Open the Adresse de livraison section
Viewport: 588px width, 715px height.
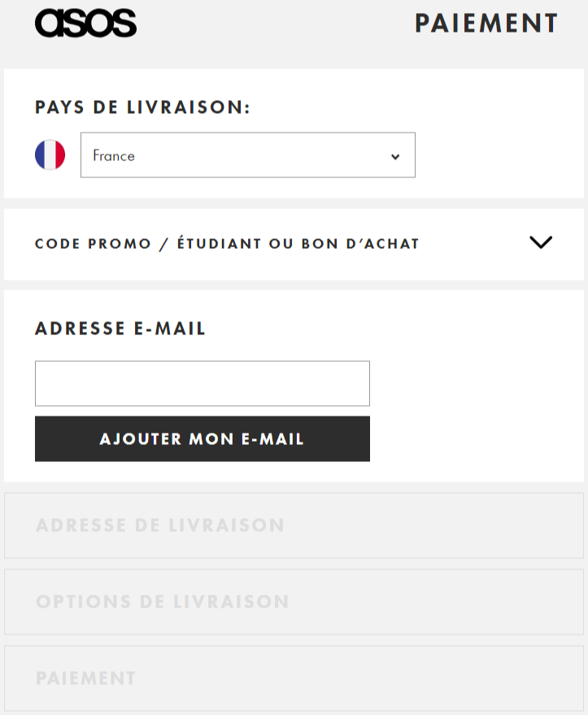pyautogui.click(x=294, y=525)
